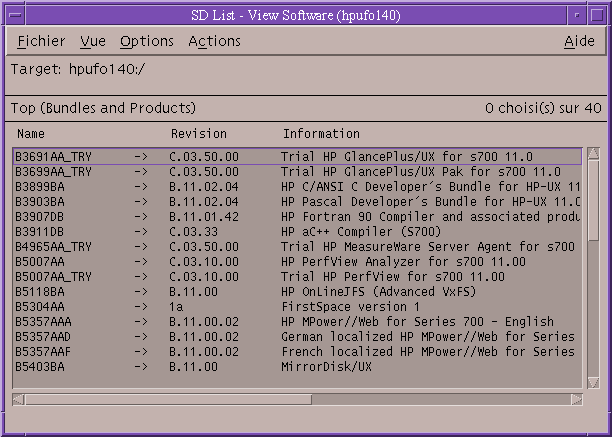Select the B5357AAF French localized row

click(297, 352)
